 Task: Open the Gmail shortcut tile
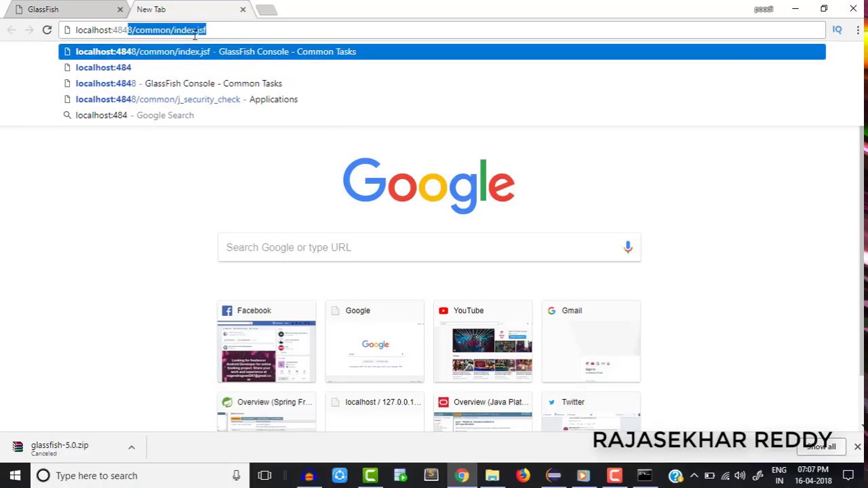tap(591, 342)
